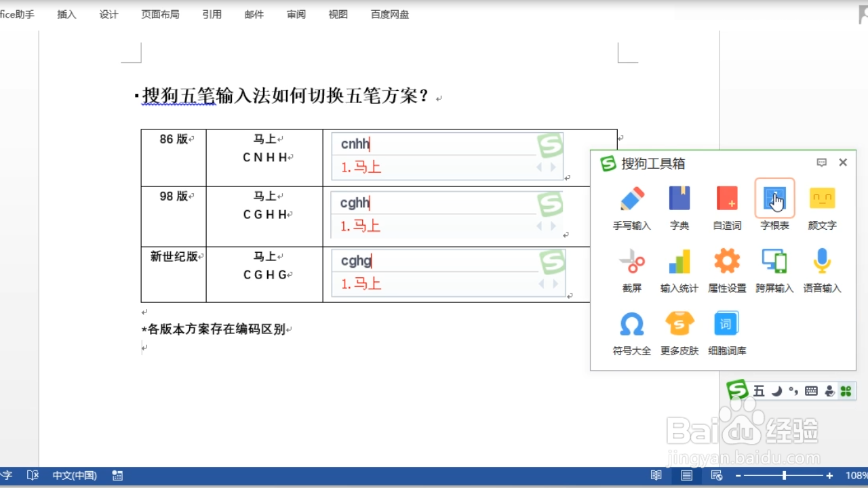Open 跨屏输入 cross-screen input
The image size is (868, 488).
point(774,271)
